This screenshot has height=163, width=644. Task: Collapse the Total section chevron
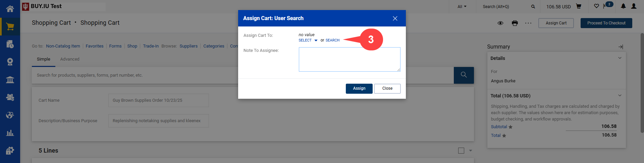[x=620, y=95]
